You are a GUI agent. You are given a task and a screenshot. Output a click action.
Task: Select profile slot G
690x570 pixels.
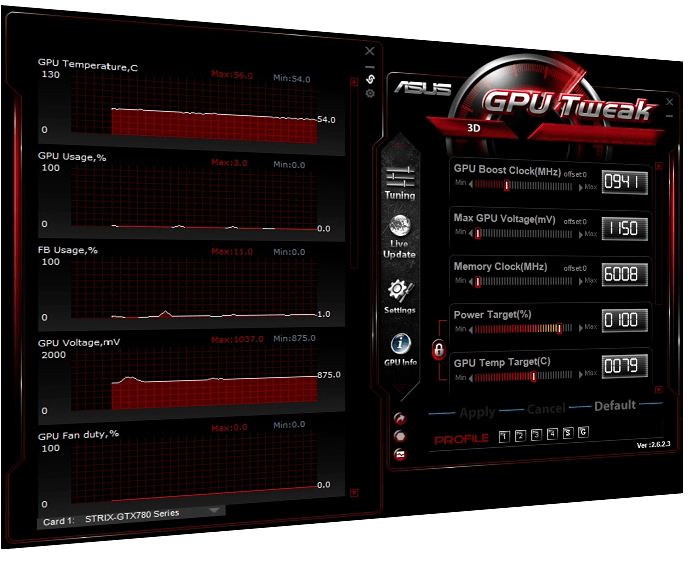583,432
